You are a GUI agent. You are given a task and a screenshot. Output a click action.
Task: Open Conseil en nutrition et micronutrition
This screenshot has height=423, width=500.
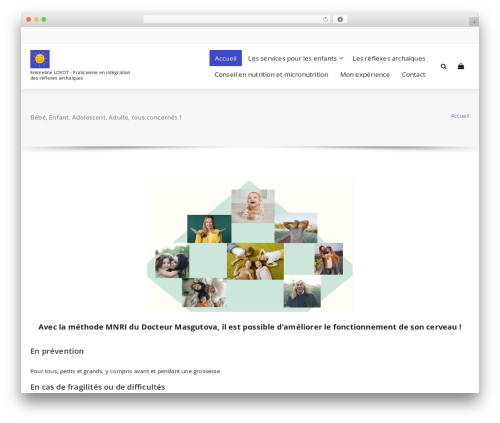pos(271,74)
